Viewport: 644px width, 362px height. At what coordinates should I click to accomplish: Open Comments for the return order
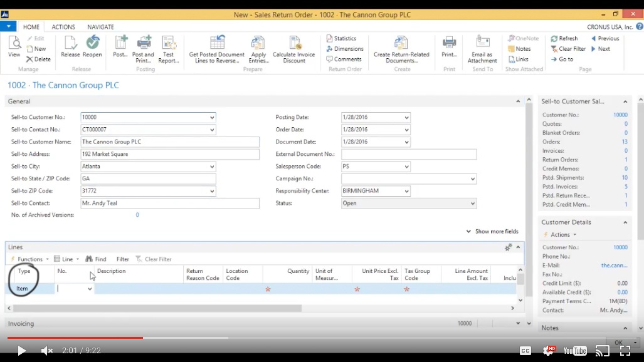click(344, 59)
